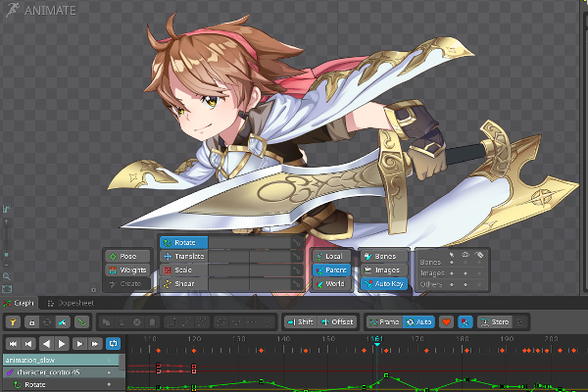Switch to the Dopesheet tab
The width and height of the screenshot is (588, 392).
71,303
